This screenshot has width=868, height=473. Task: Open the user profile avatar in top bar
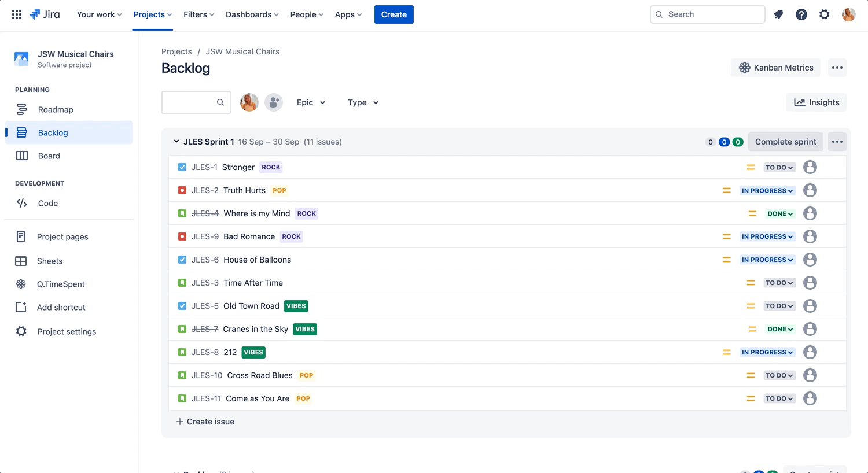[x=849, y=14]
